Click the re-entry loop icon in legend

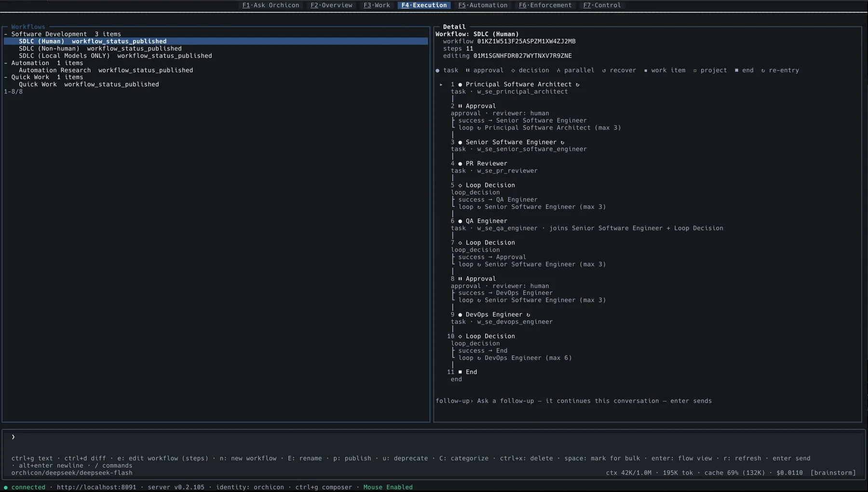(x=763, y=70)
